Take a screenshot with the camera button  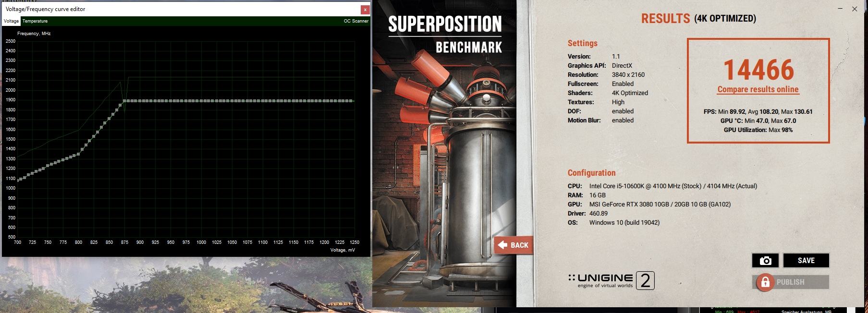[x=766, y=260]
